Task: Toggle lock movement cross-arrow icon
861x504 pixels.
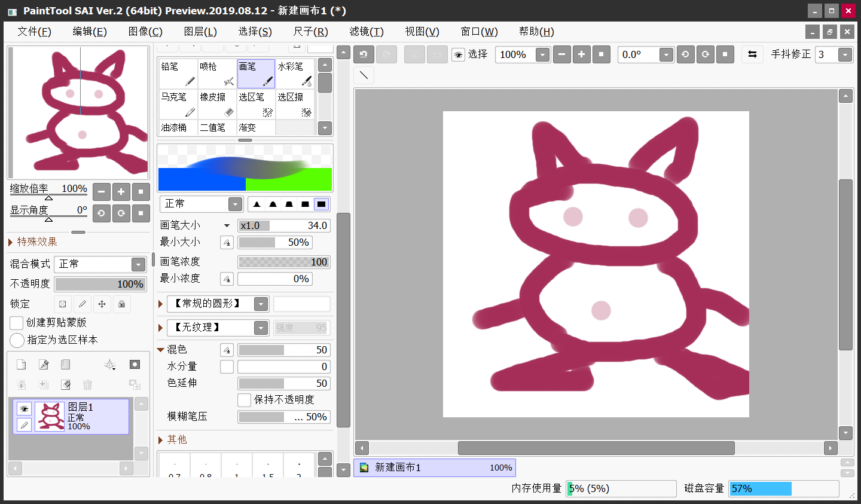Action: (102, 304)
